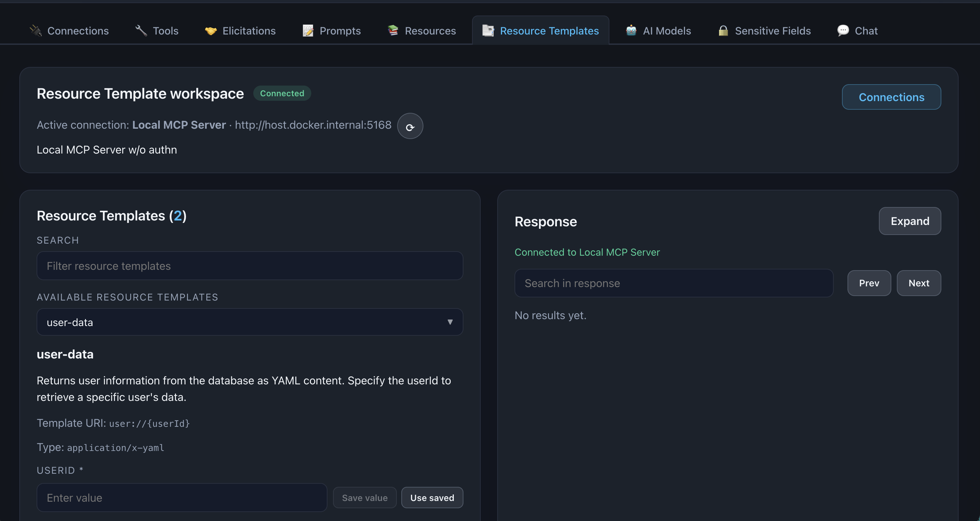Click the Sensitive Fields lock icon

coord(723,30)
